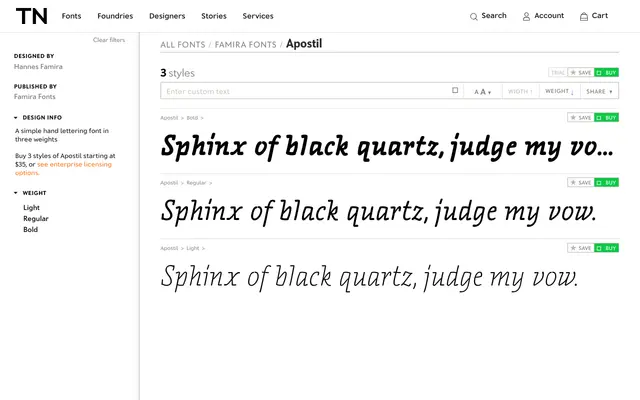Open Account from the header
This screenshot has height=400, width=640.
543,16
